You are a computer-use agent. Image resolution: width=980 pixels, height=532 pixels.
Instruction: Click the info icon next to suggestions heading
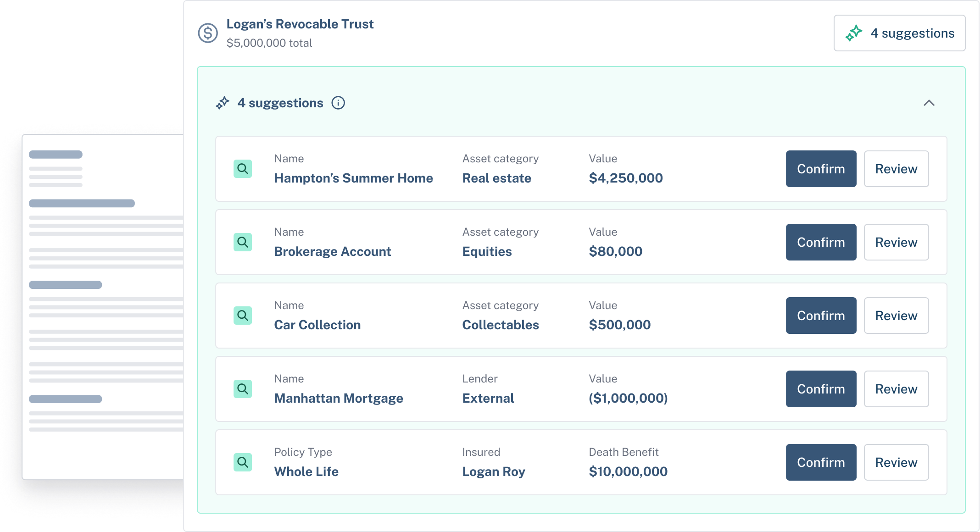pos(338,103)
